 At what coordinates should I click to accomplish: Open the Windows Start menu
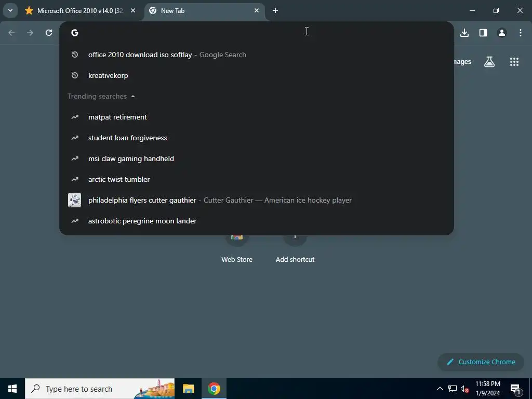(12, 389)
